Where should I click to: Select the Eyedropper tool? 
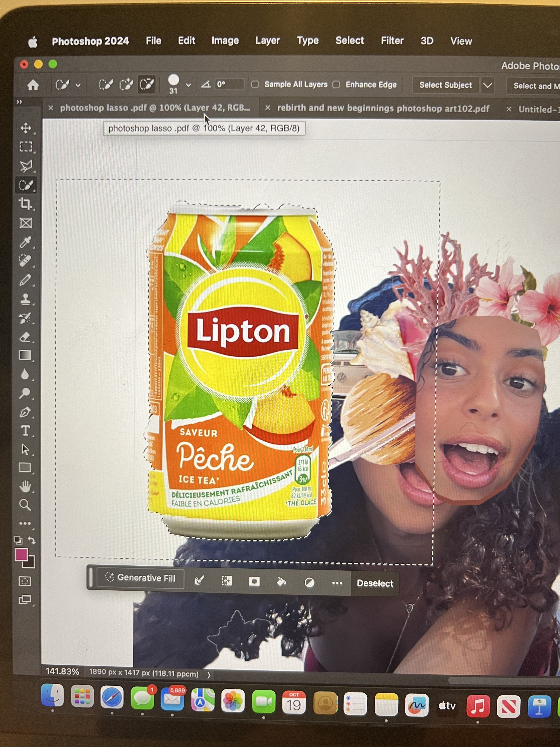point(26,242)
